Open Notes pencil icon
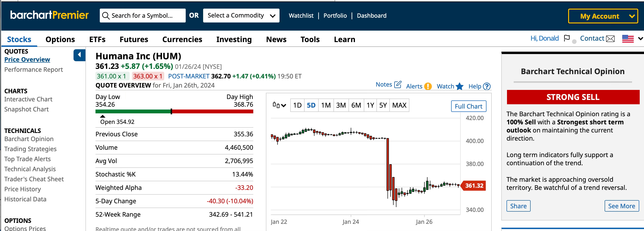The image size is (644, 231). [x=397, y=84]
